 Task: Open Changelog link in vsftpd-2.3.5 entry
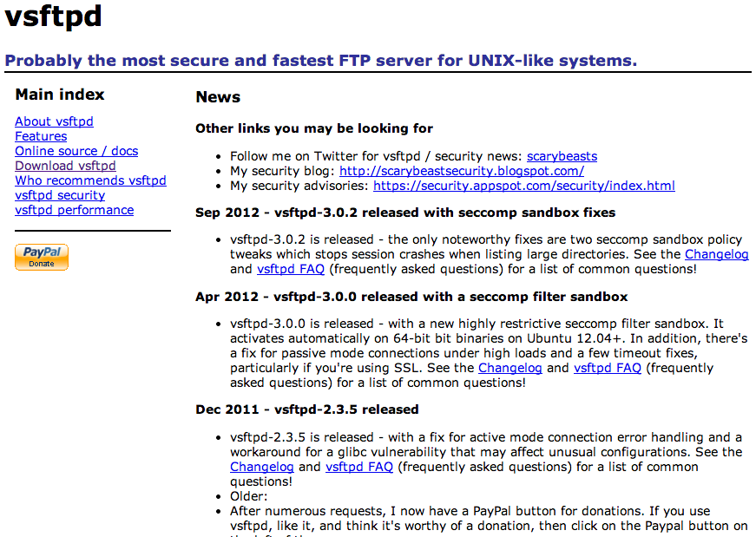point(262,467)
